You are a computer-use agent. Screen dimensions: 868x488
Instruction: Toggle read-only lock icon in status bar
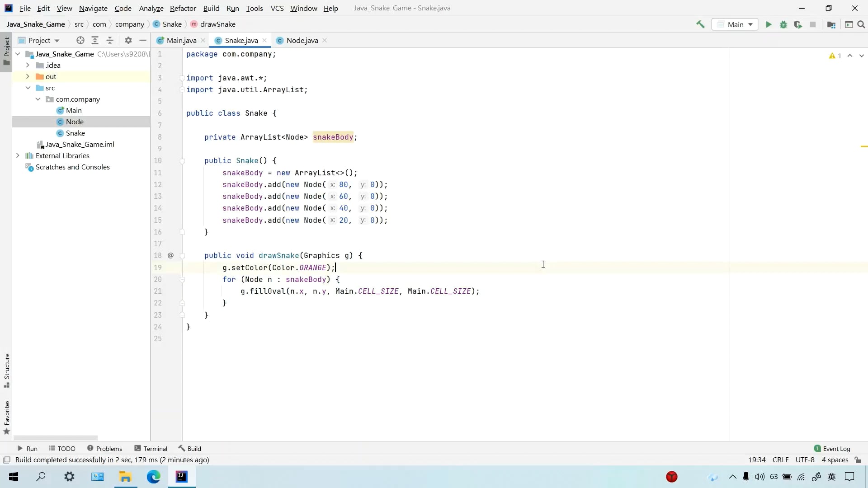[x=858, y=460]
